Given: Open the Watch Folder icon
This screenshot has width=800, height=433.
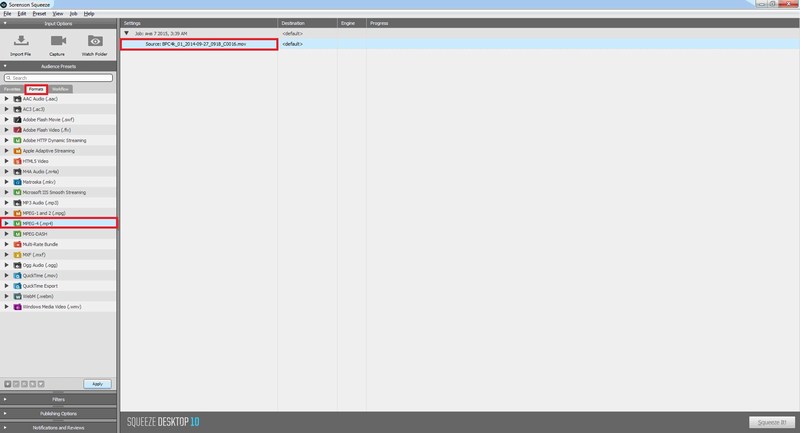Looking at the screenshot, I should pos(95,40).
